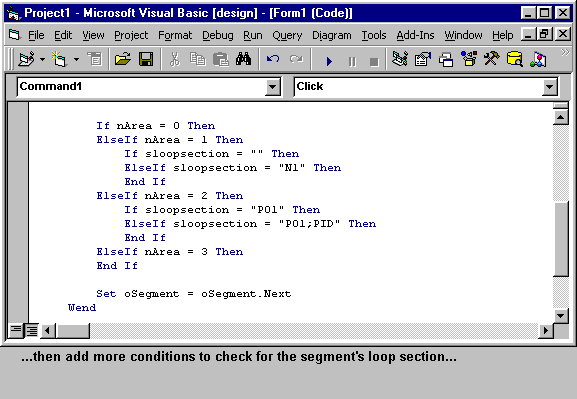
Task: Click the vertical scrollbar thumb
Action: click(x=561, y=239)
